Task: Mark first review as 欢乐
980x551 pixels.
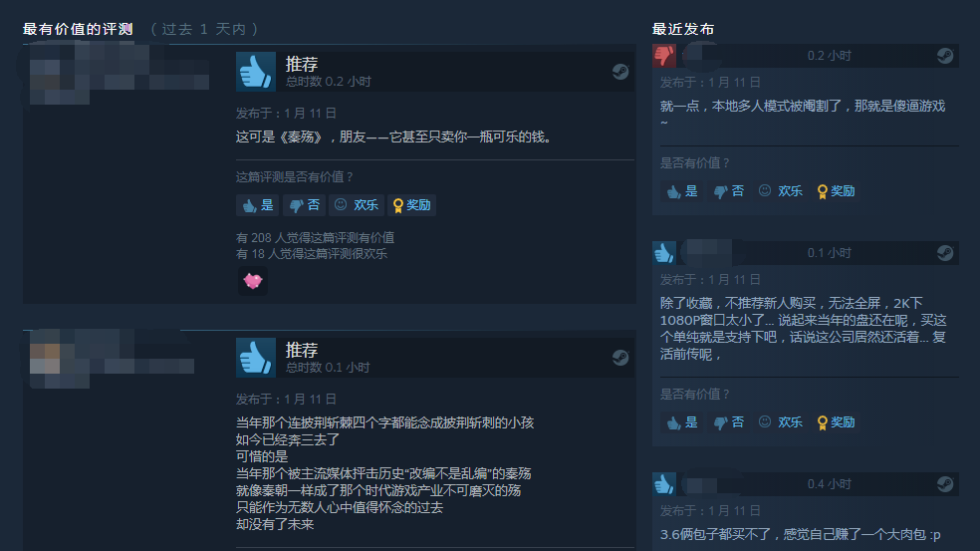Action: tap(357, 205)
